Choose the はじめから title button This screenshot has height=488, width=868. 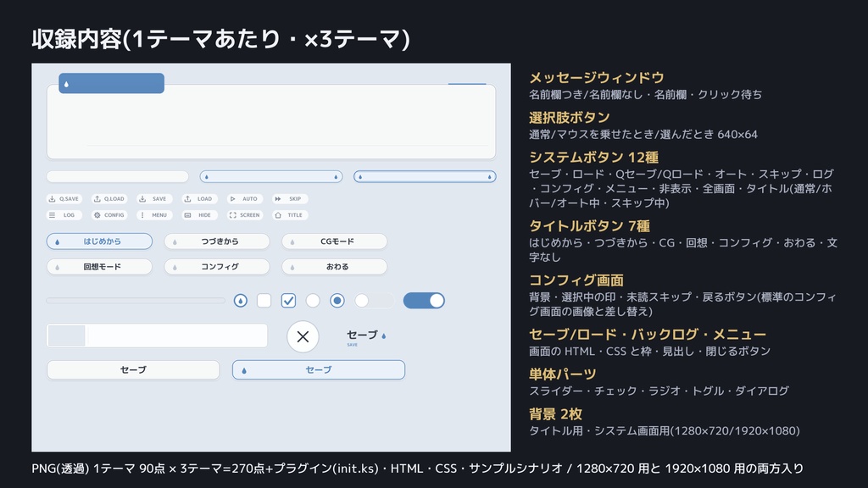click(100, 241)
